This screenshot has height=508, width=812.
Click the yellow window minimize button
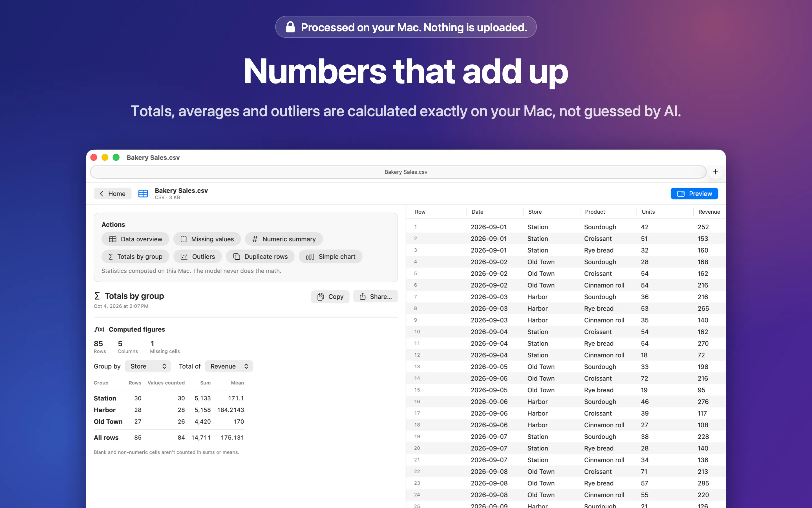[105, 157]
